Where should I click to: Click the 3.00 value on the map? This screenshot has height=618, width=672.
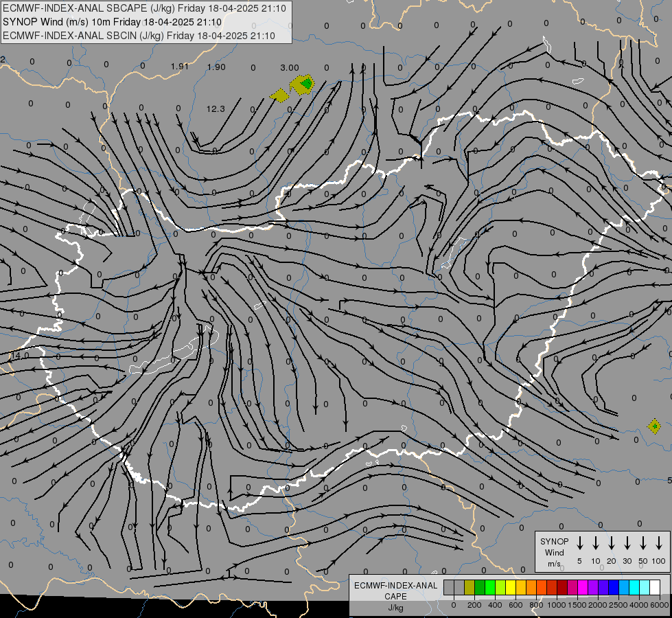click(290, 68)
